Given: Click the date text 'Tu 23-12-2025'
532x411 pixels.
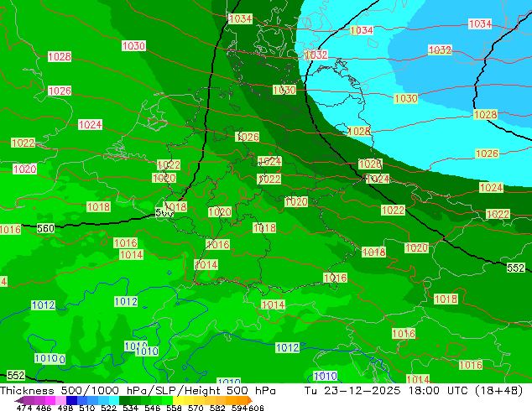Looking at the screenshot, I should [x=352, y=391].
